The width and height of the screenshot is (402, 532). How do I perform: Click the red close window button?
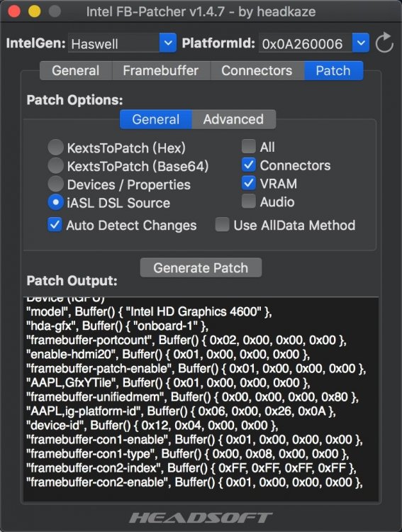14,11
